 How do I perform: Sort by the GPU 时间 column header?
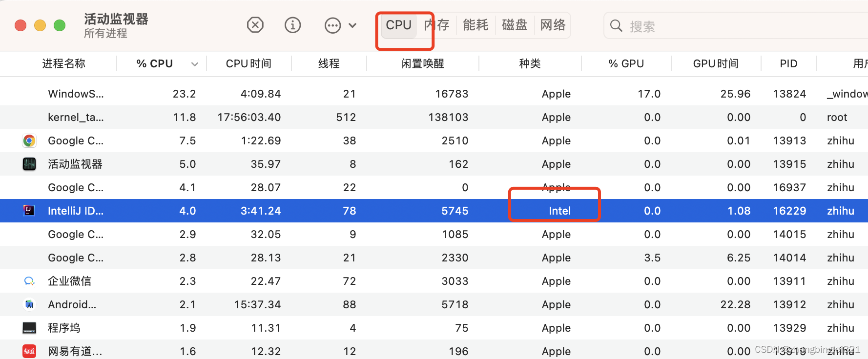[716, 64]
